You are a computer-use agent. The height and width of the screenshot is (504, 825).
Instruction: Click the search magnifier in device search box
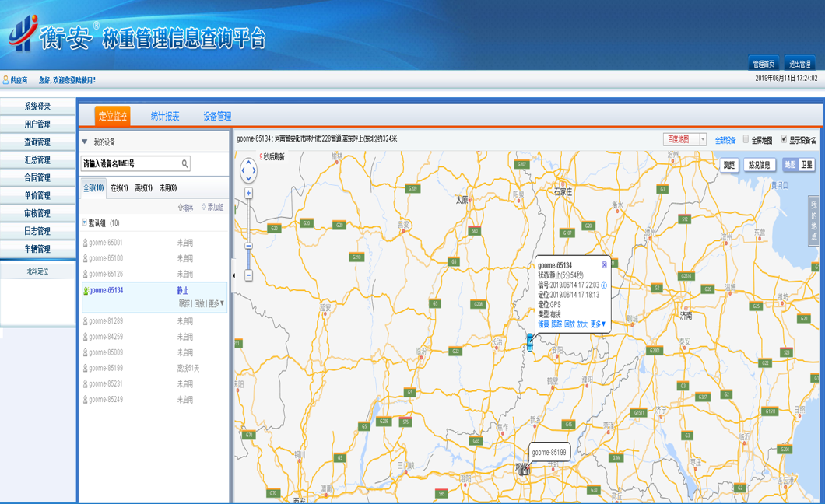coord(184,164)
